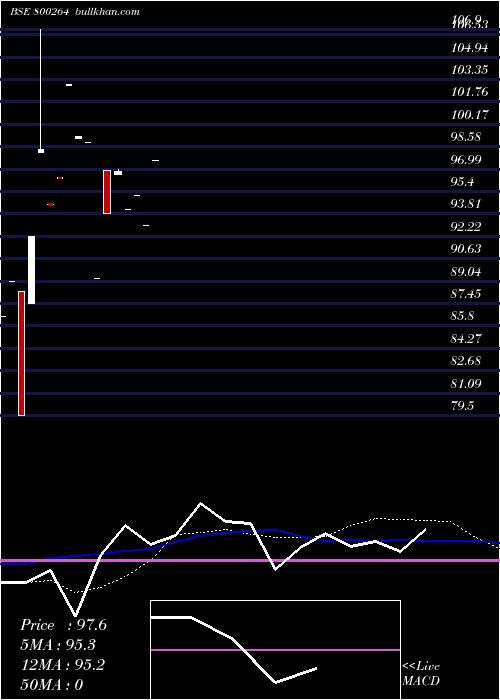Select the red candlestick between 96.99 and 93.81
Viewport: 500px width, 700px height.
point(107,192)
